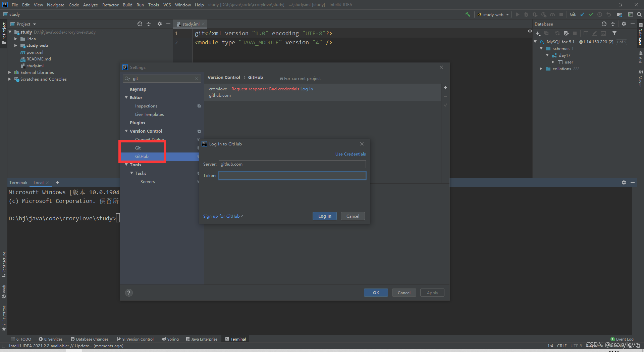Click the Git Commit checkmark icon
644x352 pixels.
[591, 14]
